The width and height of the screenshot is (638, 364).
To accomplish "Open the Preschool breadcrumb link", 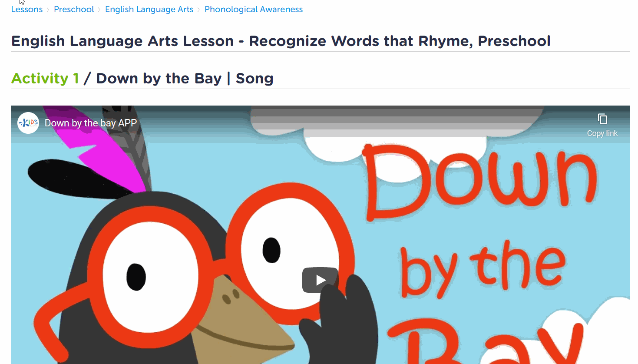I will (74, 10).
